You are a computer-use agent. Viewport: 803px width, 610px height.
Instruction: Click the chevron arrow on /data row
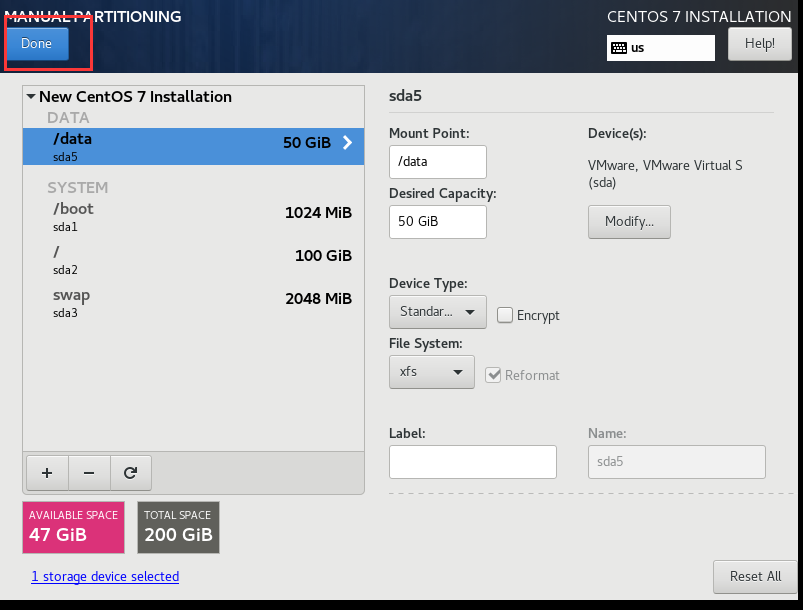(347, 142)
